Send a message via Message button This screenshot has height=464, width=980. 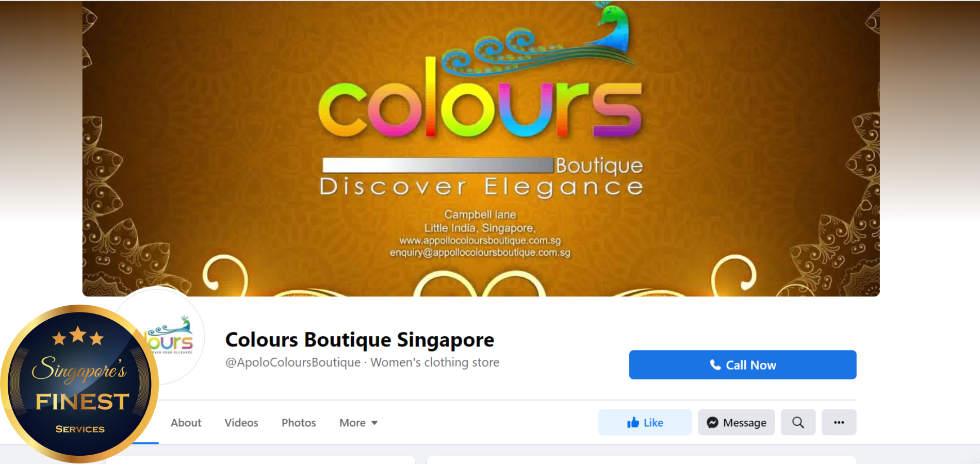(736, 422)
